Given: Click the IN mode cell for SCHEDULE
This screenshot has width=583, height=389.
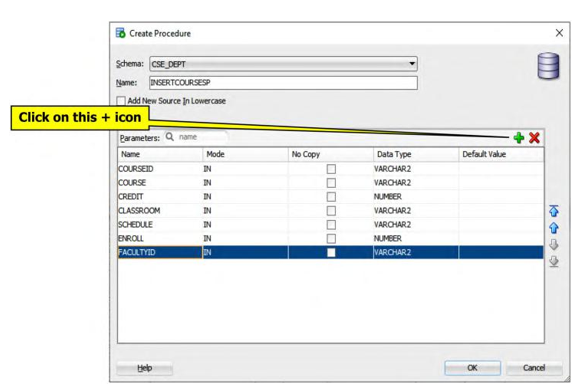Looking at the screenshot, I should coord(245,225).
